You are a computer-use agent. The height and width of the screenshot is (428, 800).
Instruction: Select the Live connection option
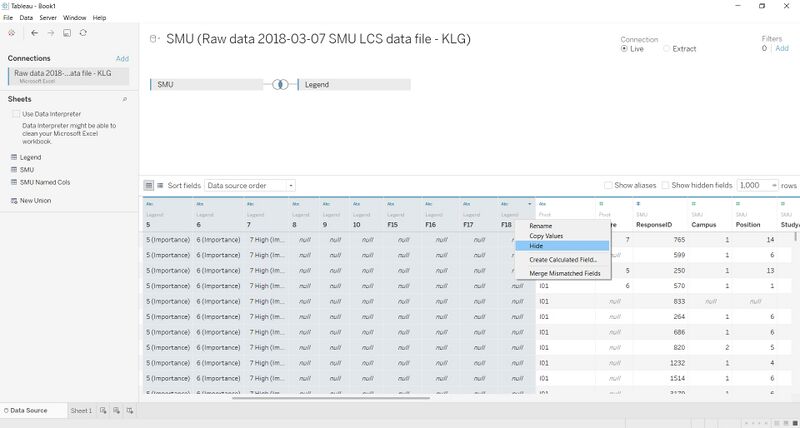624,49
